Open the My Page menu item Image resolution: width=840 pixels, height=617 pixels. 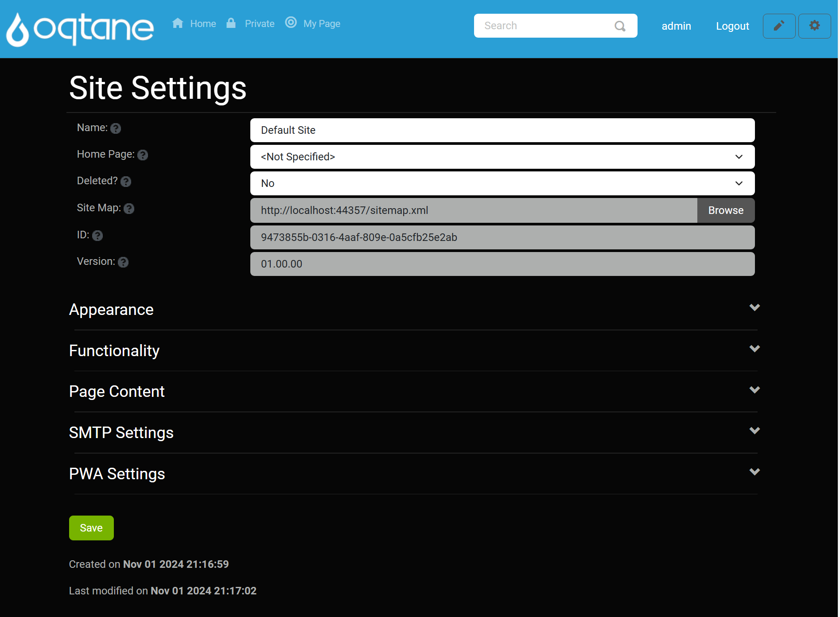pos(322,23)
